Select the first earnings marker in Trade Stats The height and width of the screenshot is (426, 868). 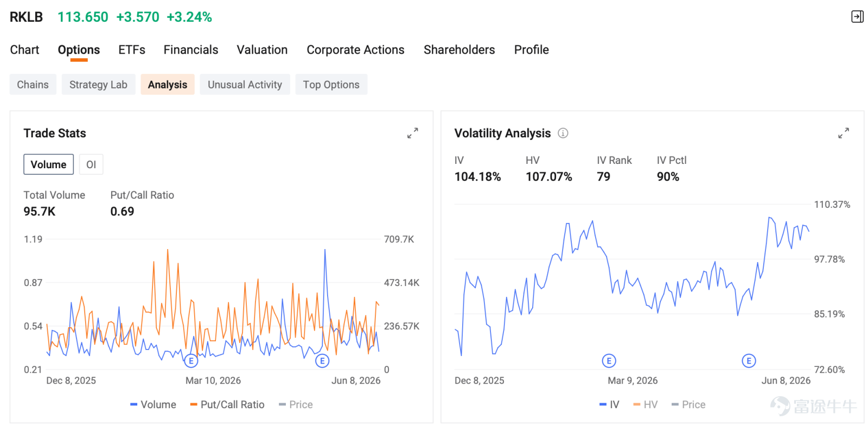coord(191,361)
